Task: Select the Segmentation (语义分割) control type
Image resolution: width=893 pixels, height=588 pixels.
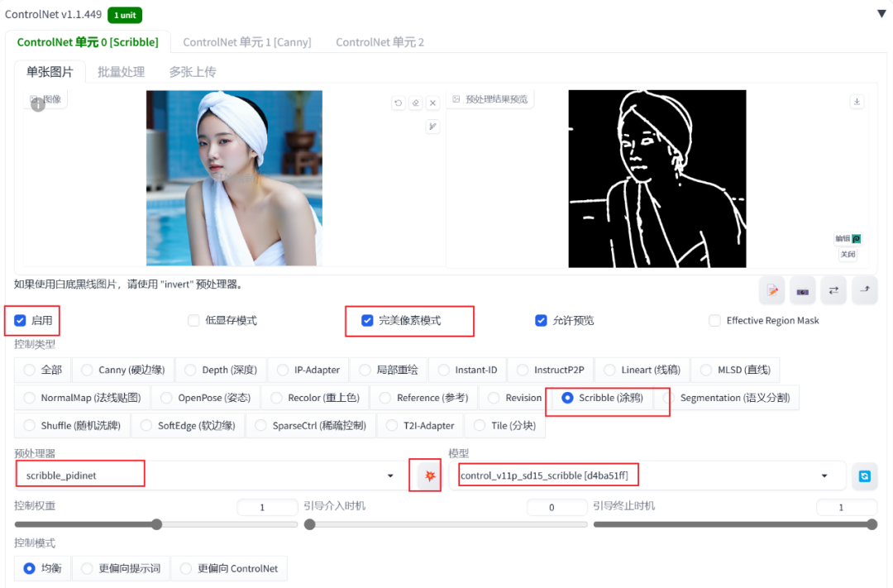Action: tap(728, 398)
